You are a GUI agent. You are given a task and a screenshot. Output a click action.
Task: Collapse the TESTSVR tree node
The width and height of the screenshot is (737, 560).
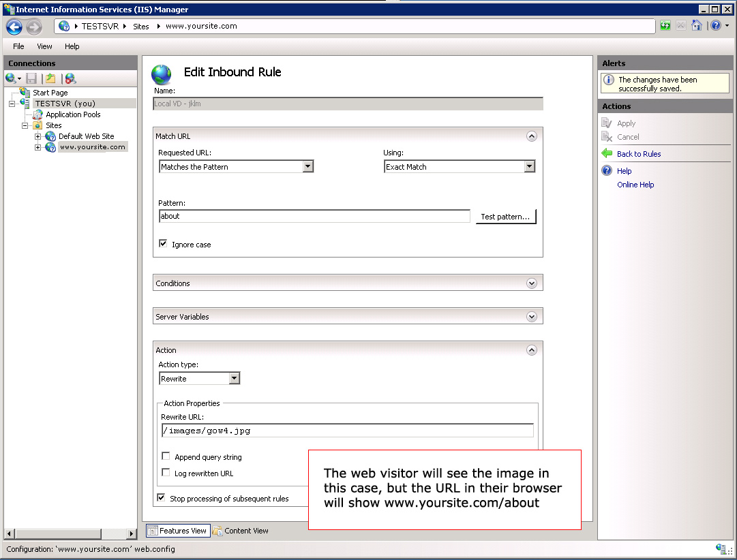click(12, 104)
